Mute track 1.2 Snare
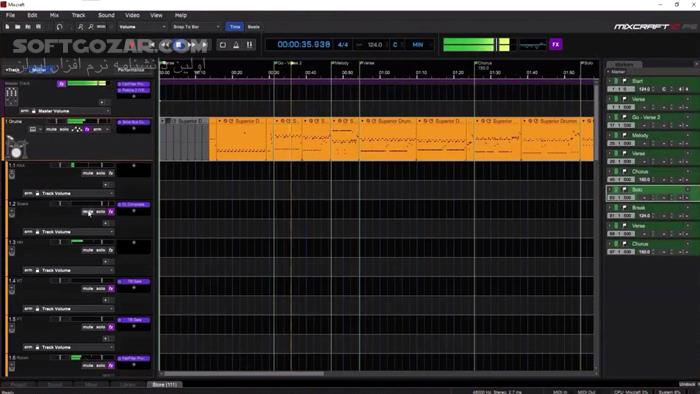This screenshot has height=394, width=700. (88, 212)
